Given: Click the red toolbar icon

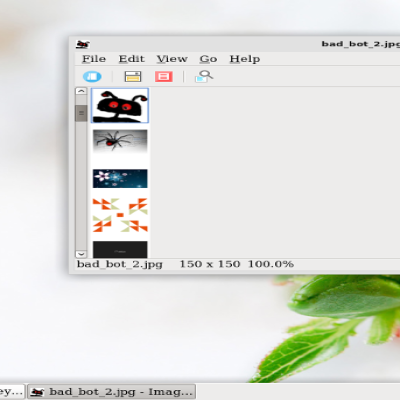Looking at the screenshot, I should tap(163, 77).
